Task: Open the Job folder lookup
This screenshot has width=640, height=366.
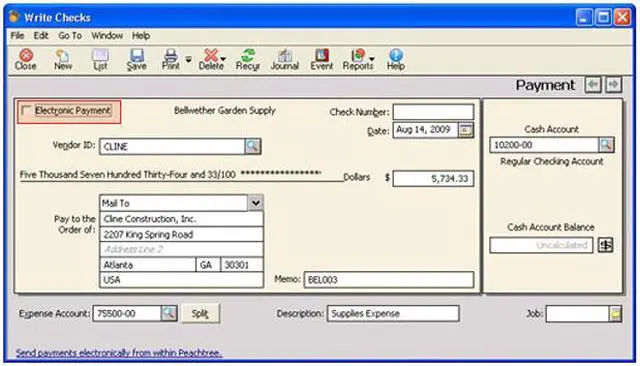Action: click(615, 313)
